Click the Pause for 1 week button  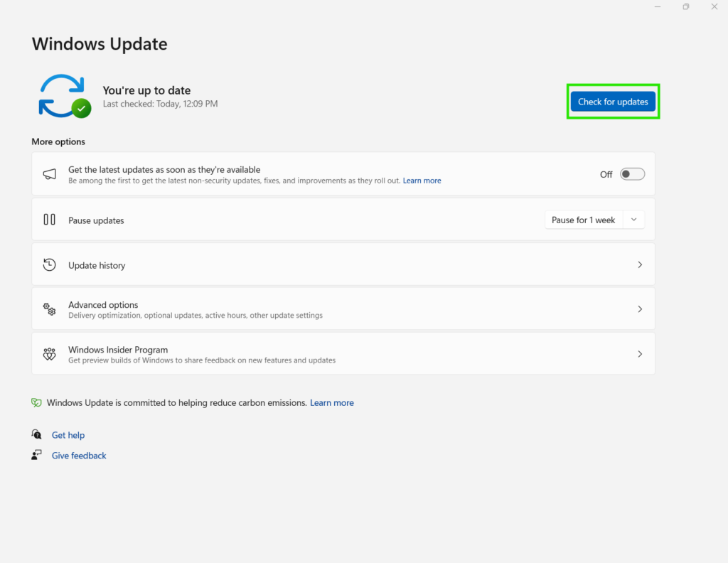pos(583,220)
